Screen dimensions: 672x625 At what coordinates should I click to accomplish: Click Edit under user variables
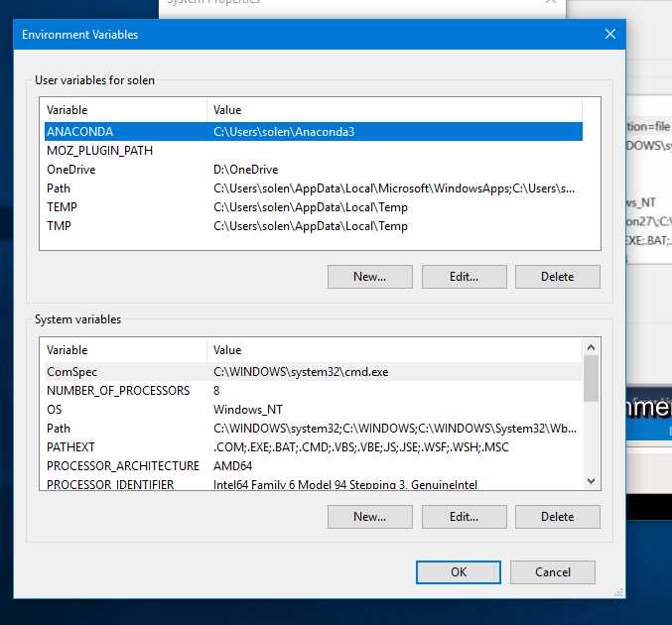pyautogui.click(x=465, y=277)
